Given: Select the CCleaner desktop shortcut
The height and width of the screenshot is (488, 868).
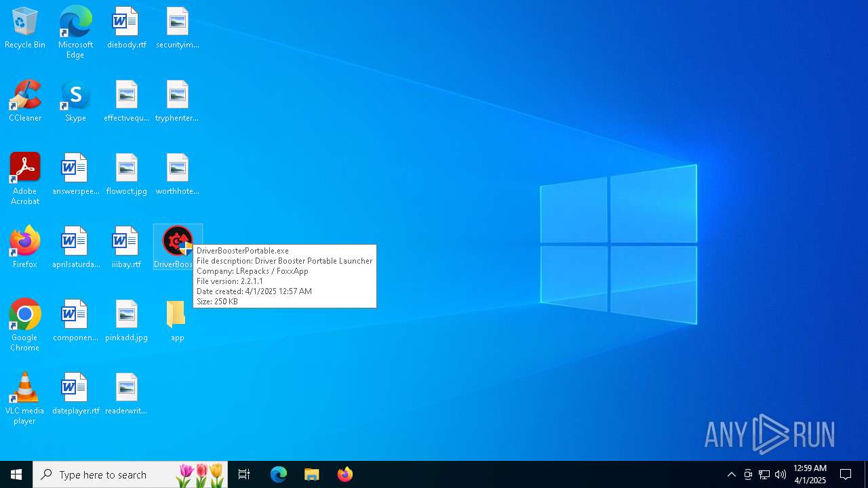Looking at the screenshot, I should pyautogui.click(x=25, y=102).
